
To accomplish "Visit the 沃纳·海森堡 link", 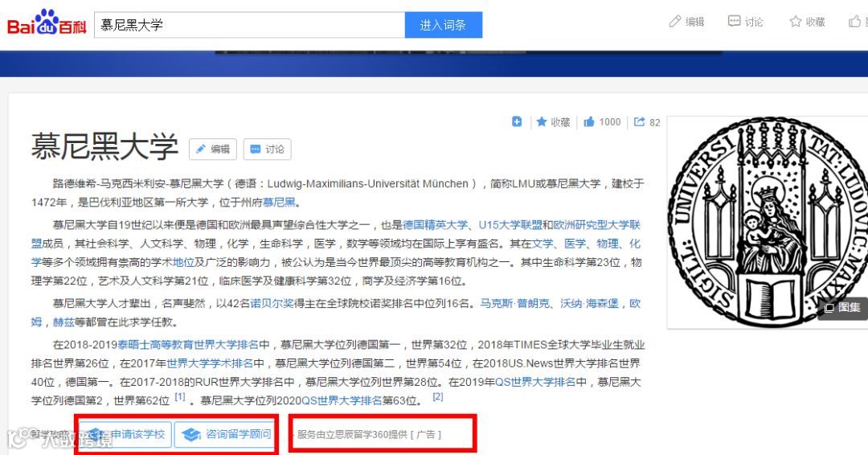I will 589,303.
